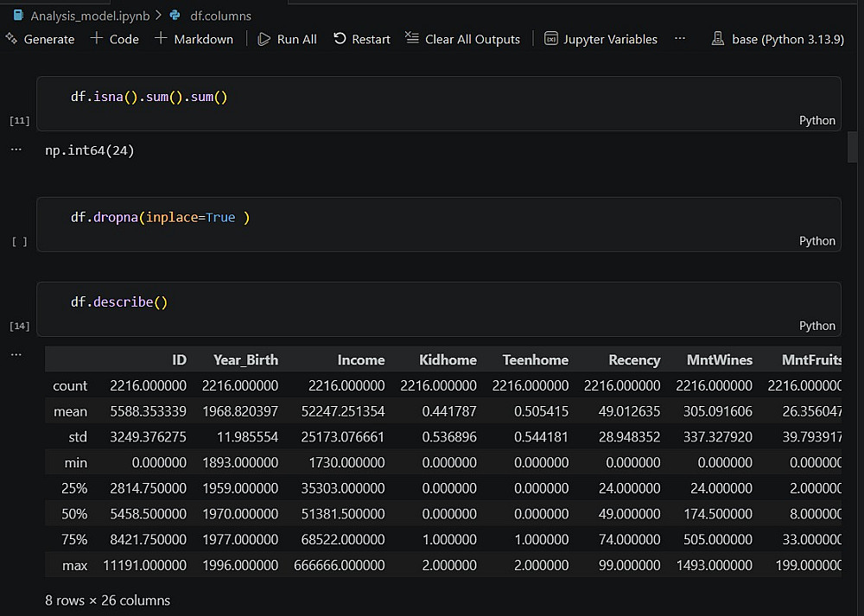
Task: Run All notebook cells
Action: coord(287,39)
